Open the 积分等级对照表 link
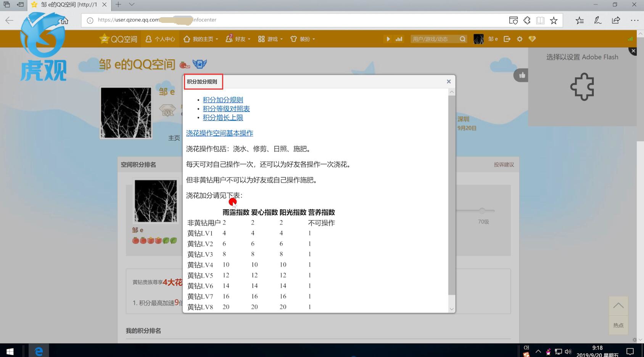Screen dimensions: 644x357 coord(226,109)
